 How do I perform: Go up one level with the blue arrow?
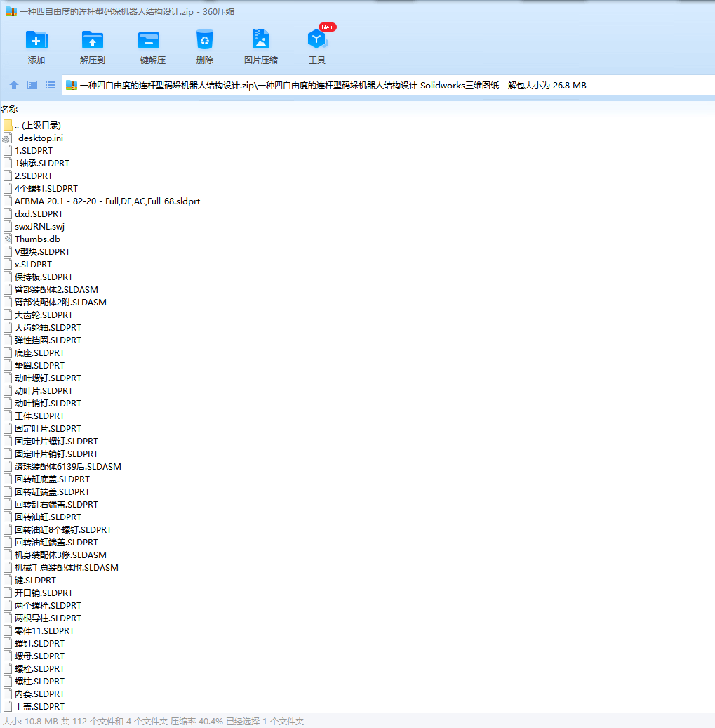[x=14, y=85]
